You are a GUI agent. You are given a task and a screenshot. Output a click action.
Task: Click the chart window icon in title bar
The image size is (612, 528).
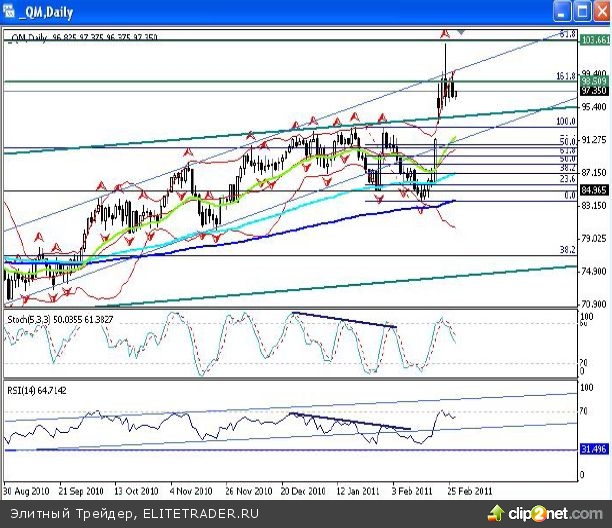10,10
